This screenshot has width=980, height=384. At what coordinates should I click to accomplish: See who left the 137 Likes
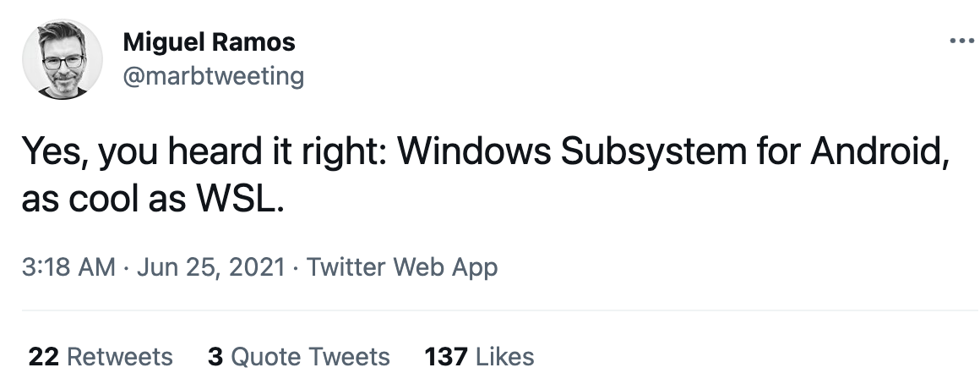click(479, 357)
